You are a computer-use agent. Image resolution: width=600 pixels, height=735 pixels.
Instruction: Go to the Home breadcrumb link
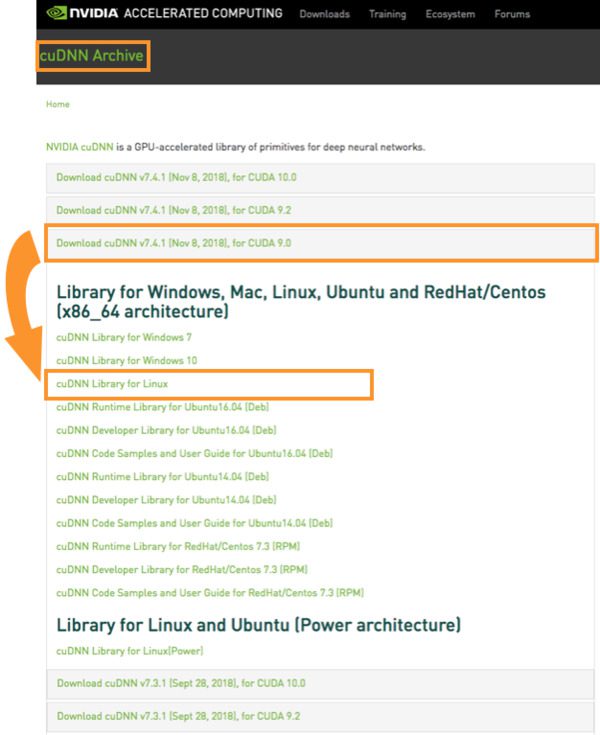[58, 104]
